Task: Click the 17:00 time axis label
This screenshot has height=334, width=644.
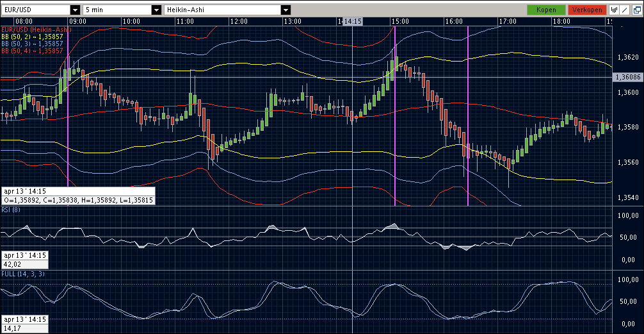Action: point(508,21)
